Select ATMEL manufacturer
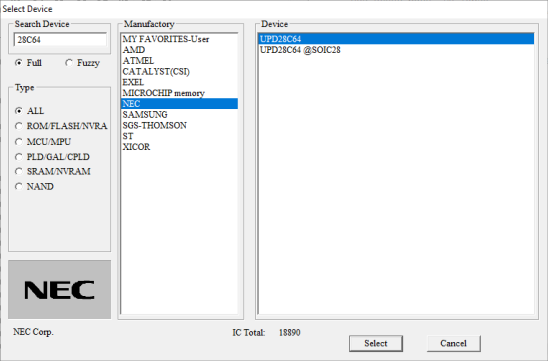 point(179,60)
